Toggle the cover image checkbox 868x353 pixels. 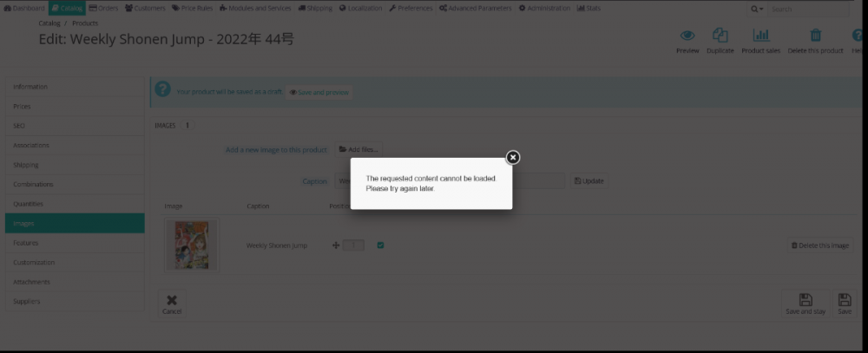tap(380, 245)
